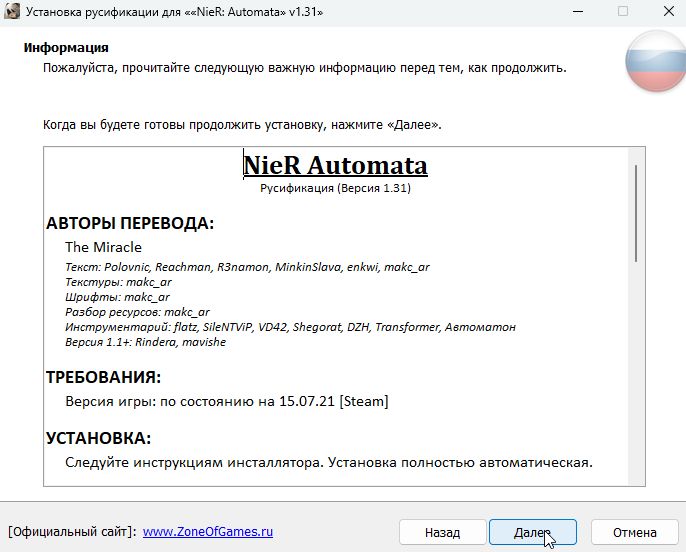
Task: Open the www.ZoneOfGames.ru link
Action: coord(208,531)
